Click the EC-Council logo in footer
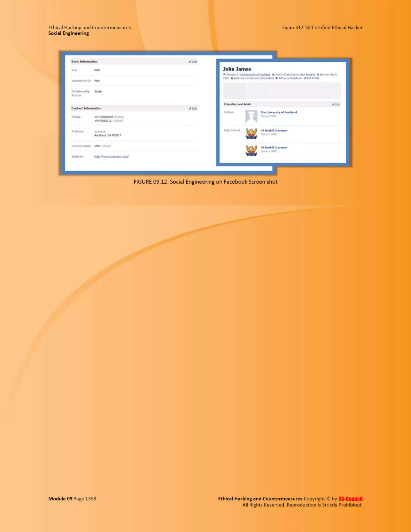The image size is (411, 532). click(x=350, y=499)
